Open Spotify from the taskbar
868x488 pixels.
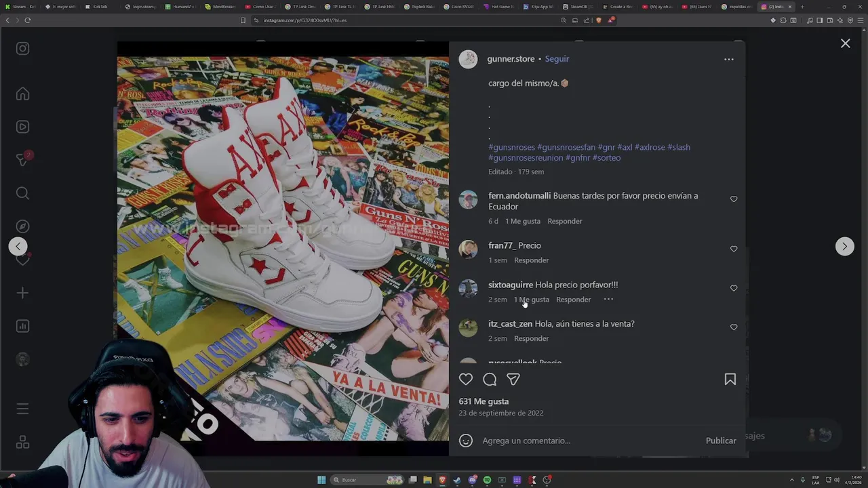coord(487,480)
